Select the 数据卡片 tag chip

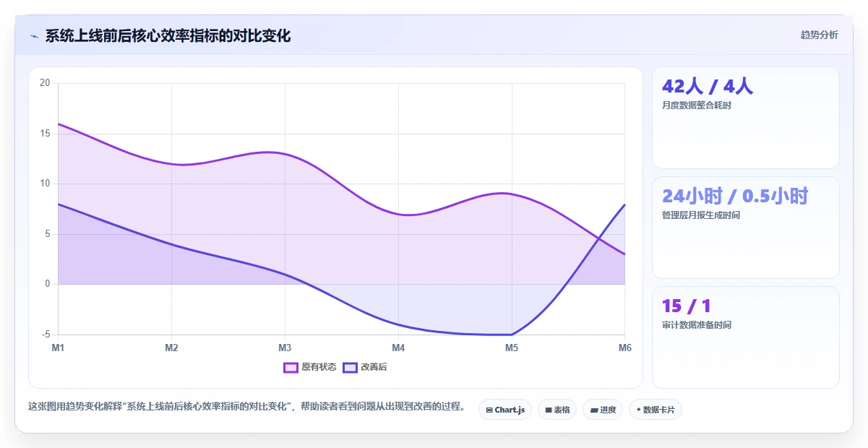tap(656, 410)
